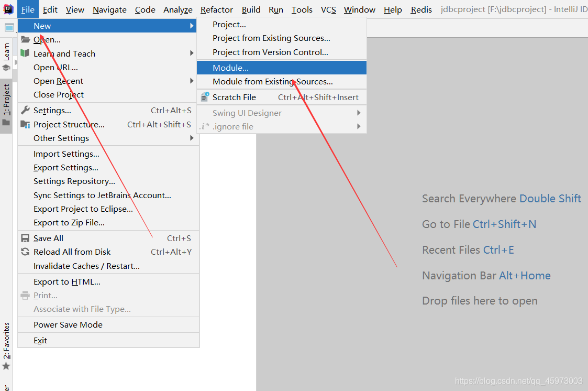Viewport: 588px width, 391px height.
Task: Click the floppy disk Save All icon
Action: [25, 238]
